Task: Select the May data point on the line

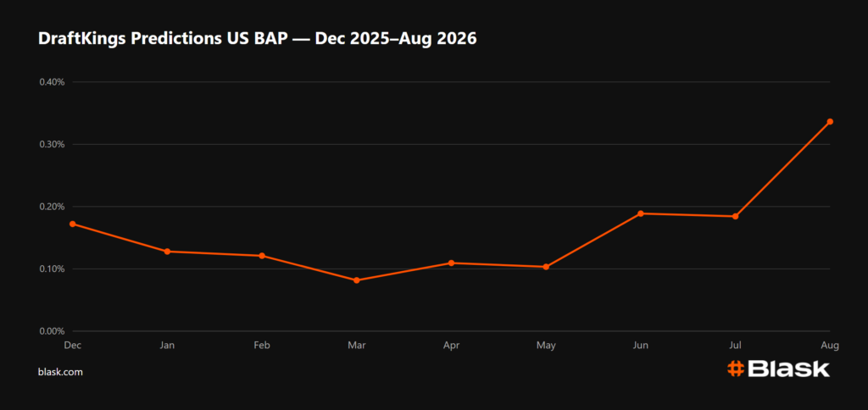Action: pos(546,267)
